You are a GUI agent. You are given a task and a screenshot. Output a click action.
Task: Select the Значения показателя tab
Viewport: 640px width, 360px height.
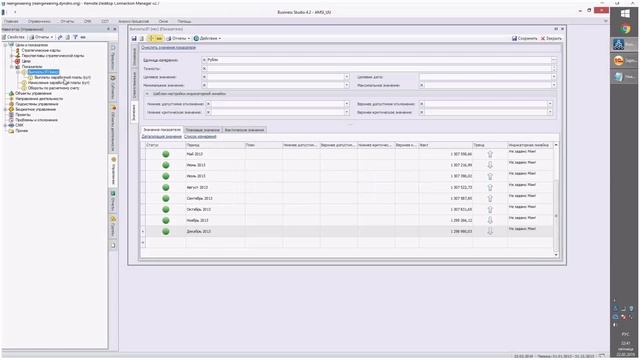point(162,130)
